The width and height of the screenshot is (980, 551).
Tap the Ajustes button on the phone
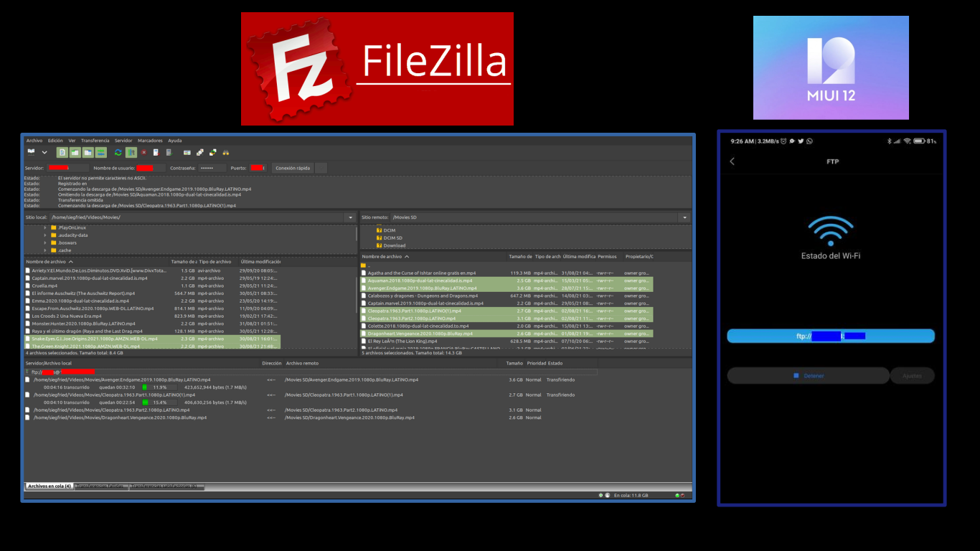pos(913,376)
